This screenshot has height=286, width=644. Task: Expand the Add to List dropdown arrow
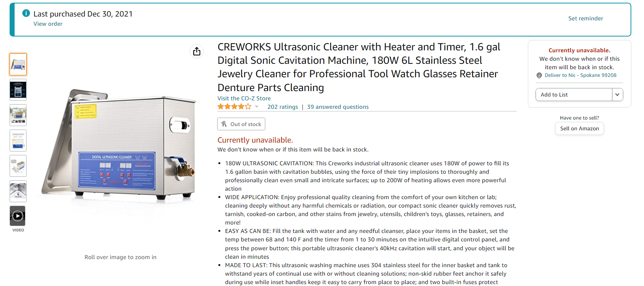(617, 95)
